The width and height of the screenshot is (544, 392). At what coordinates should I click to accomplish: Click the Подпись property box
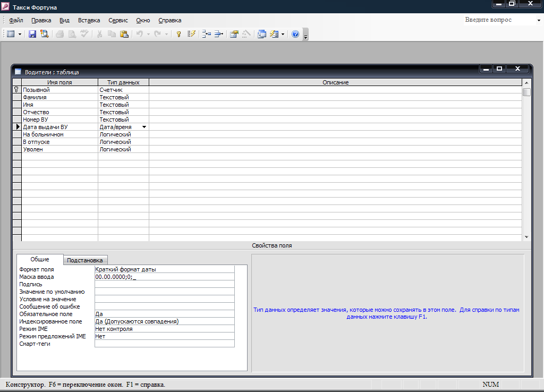(165, 284)
